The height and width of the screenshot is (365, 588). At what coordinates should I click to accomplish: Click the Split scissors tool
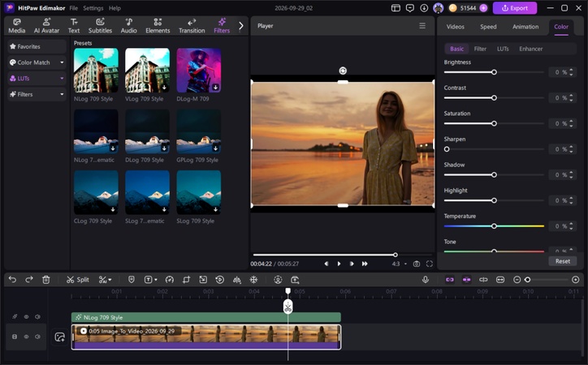tap(77, 280)
